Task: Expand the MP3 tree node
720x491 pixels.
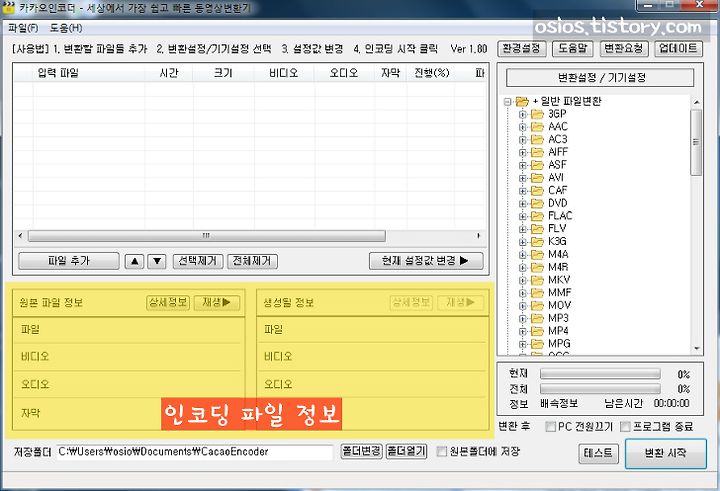Action: click(523, 319)
